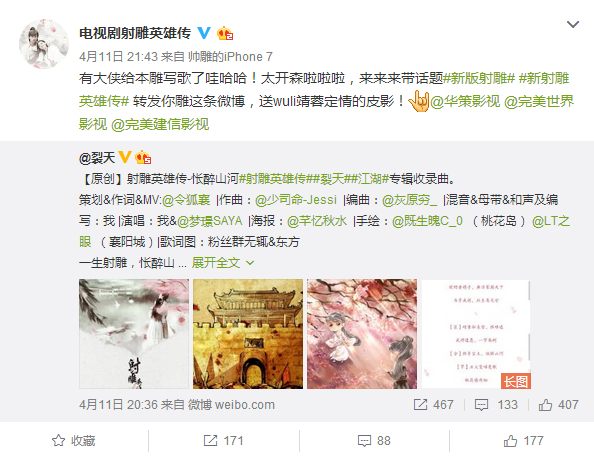The image size is (594, 457).
Task: Click the 电视剧射雕英雄传 profile avatar
Action: click(44, 44)
